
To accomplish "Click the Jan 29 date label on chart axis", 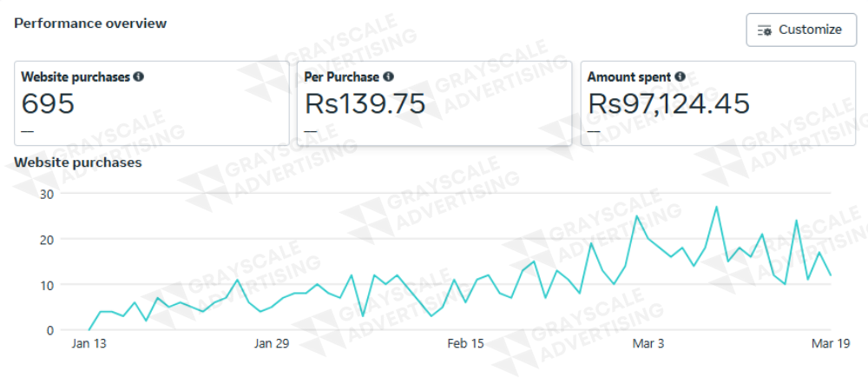I will coord(271,343).
